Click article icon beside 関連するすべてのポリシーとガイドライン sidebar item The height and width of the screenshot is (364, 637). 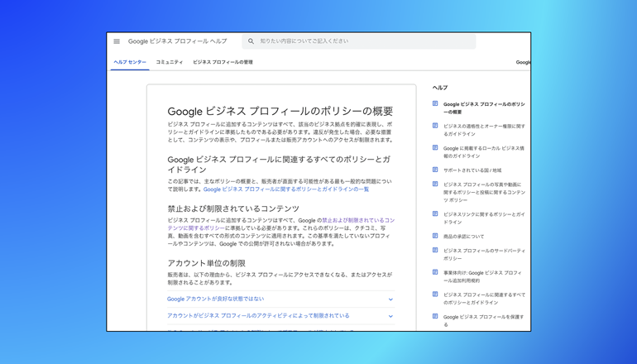point(435,295)
